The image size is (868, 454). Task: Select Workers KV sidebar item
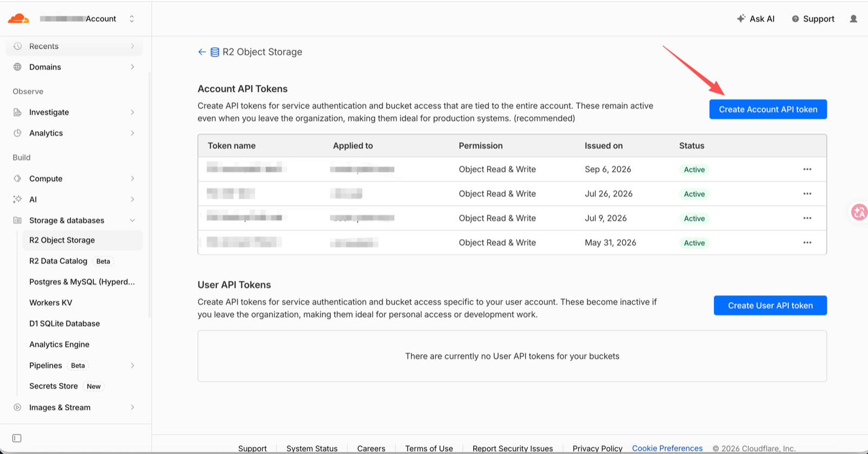tap(82, 302)
